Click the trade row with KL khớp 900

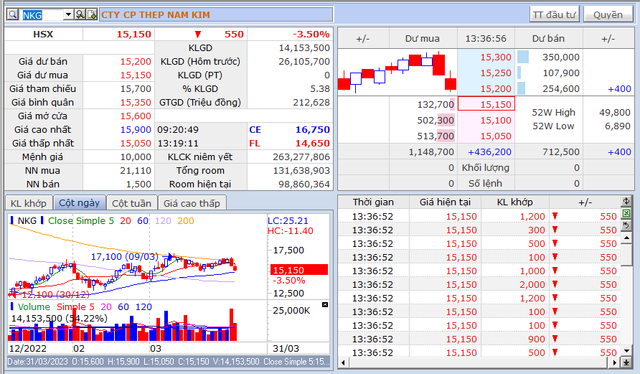(x=480, y=339)
